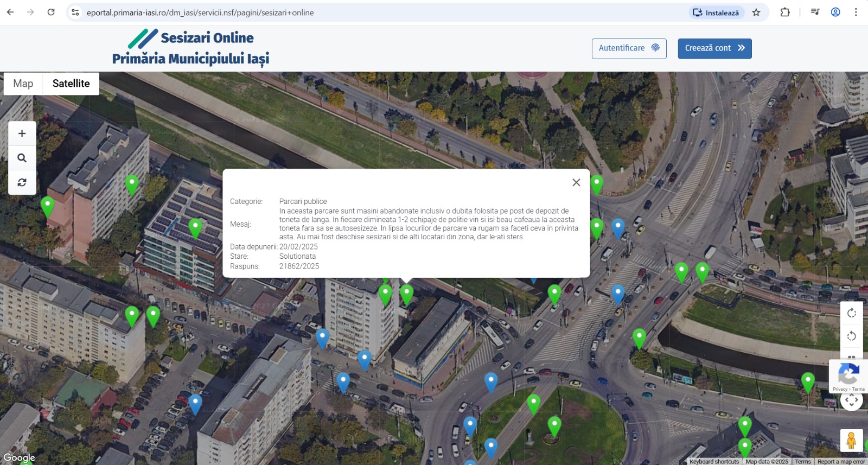Zoom in with the map plus button
Screen dimensions: 868x465
coord(22,133)
